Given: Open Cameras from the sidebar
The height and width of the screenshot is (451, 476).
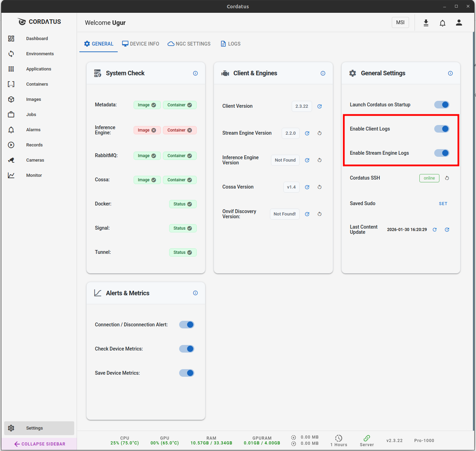Looking at the screenshot, I should (x=35, y=160).
